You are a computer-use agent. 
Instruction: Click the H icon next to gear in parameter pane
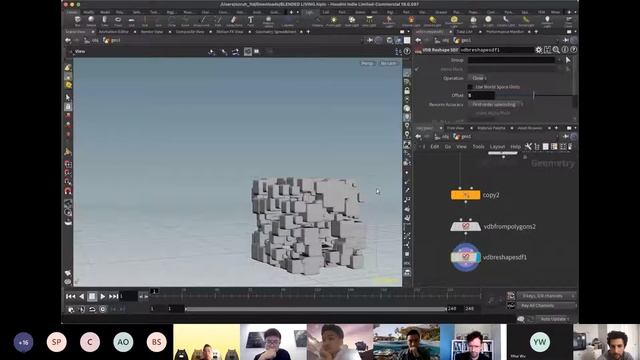547,50
